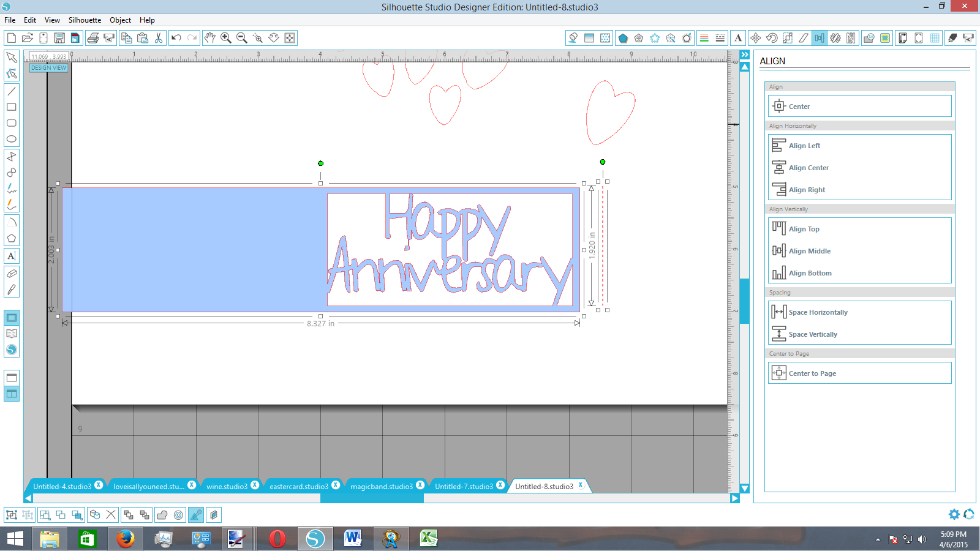Click the Save floppy disk icon
The image size is (980, 551).
pyautogui.click(x=59, y=38)
